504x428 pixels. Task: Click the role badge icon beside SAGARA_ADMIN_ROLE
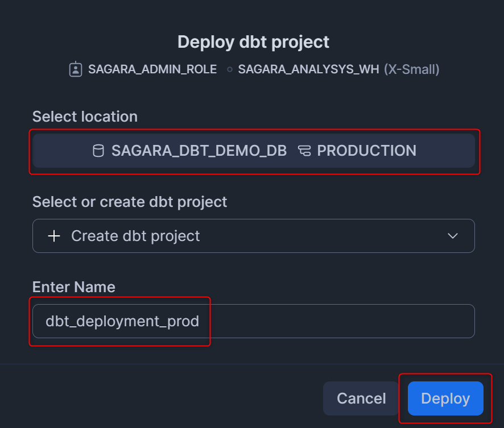click(x=76, y=69)
